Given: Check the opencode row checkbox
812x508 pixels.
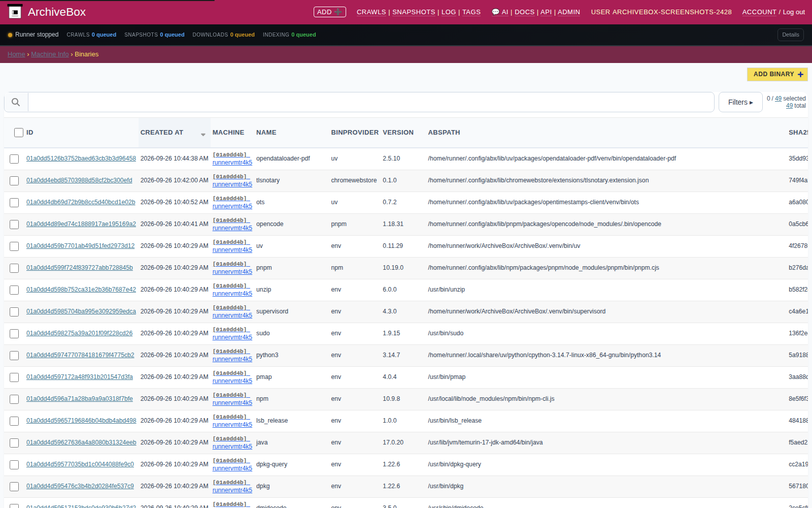Looking at the screenshot, I should pos(14,225).
